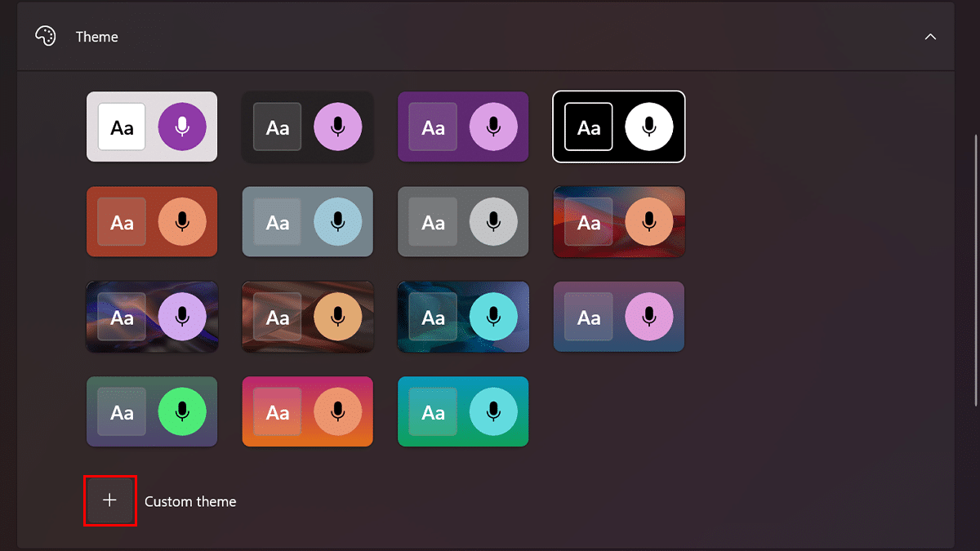Screen dimensions: 980x551
Task: Select the solid purple theme tile
Action: [463, 127]
